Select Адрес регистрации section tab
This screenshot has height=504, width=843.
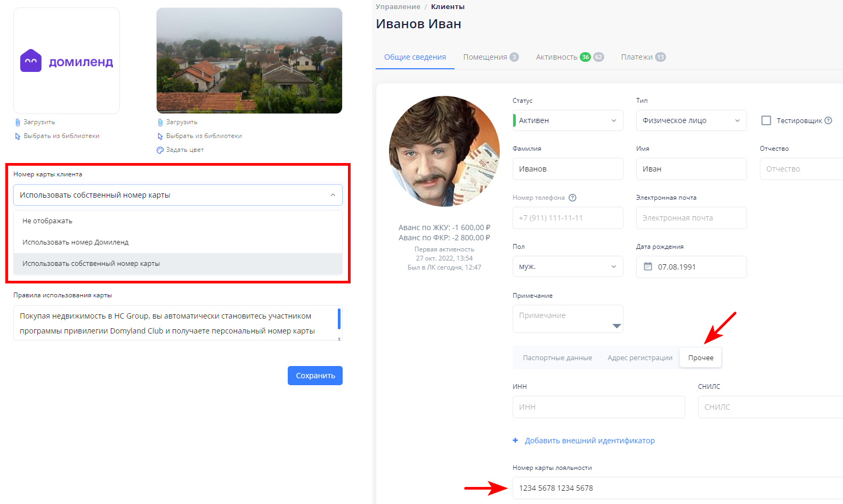point(640,358)
